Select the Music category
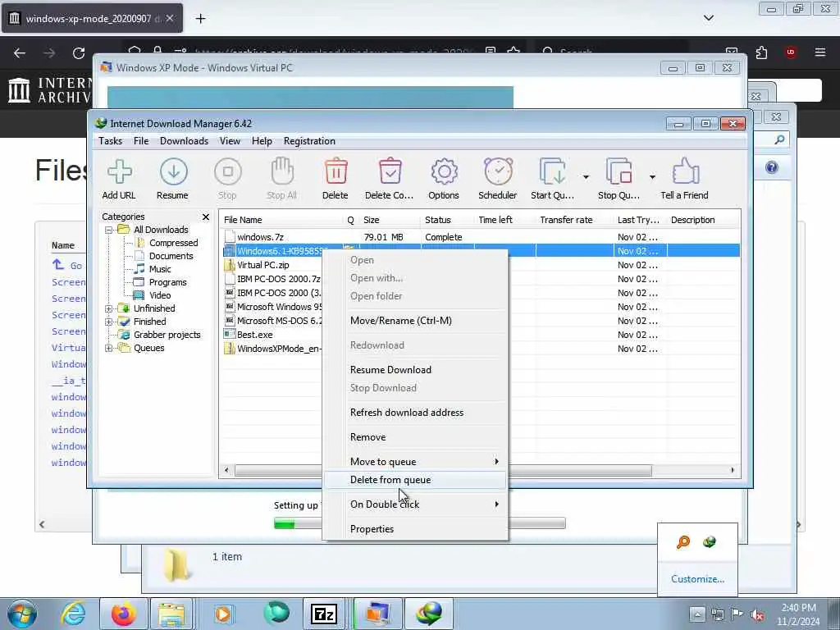Screen dimensions: 840x630 [160, 269]
